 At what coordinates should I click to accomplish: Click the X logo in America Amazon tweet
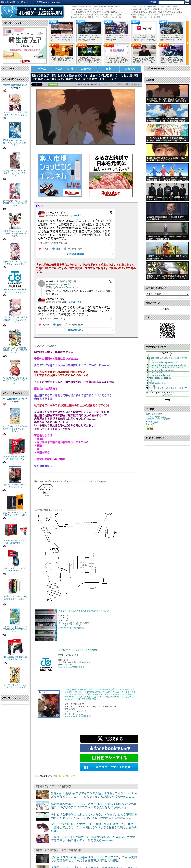(x=111, y=213)
